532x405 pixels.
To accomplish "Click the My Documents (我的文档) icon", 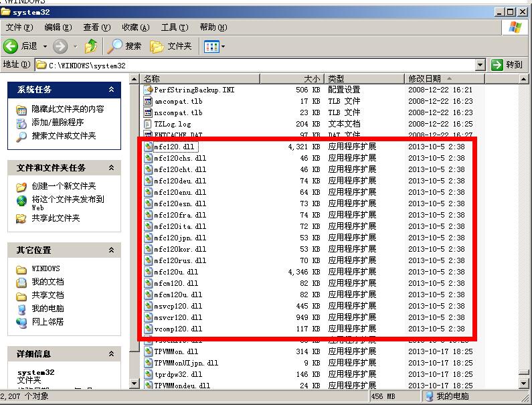I will [21, 282].
